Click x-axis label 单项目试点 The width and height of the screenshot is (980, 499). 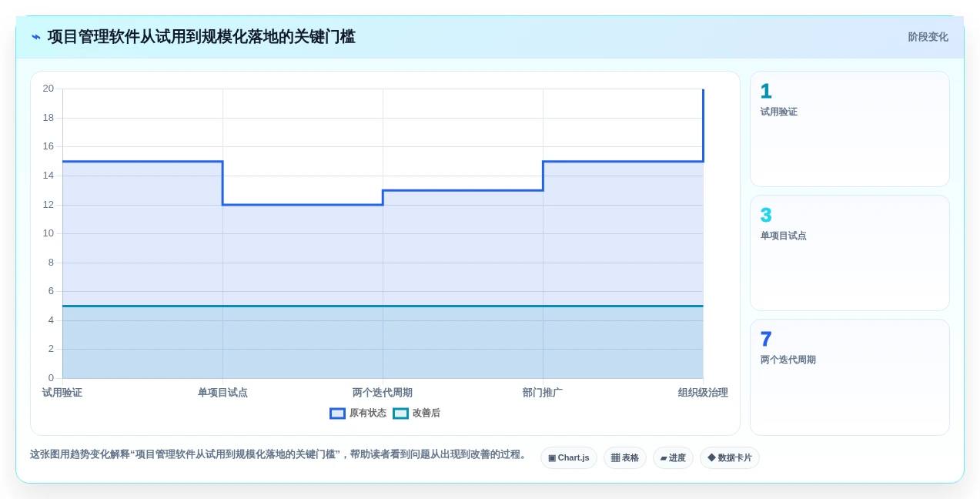(x=222, y=393)
